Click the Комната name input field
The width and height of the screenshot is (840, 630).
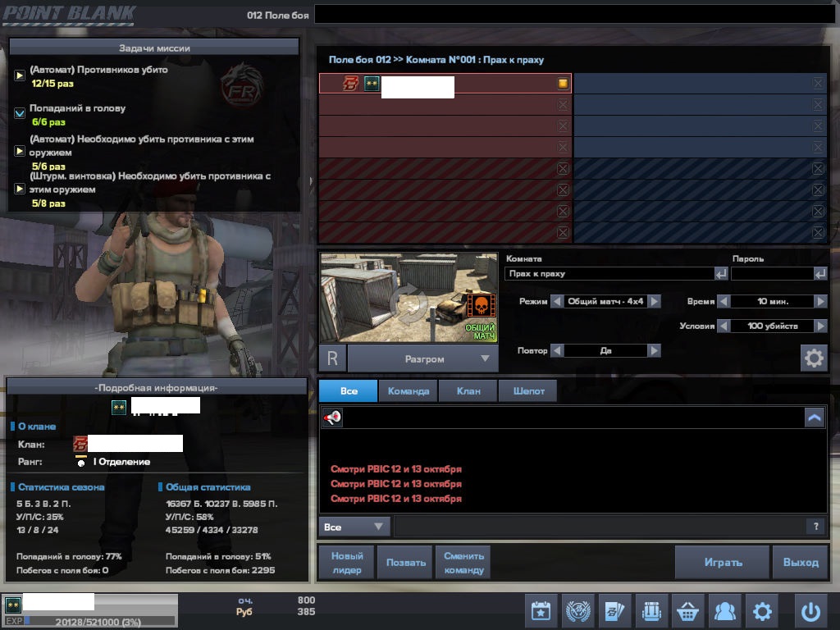(x=609, y=274)
